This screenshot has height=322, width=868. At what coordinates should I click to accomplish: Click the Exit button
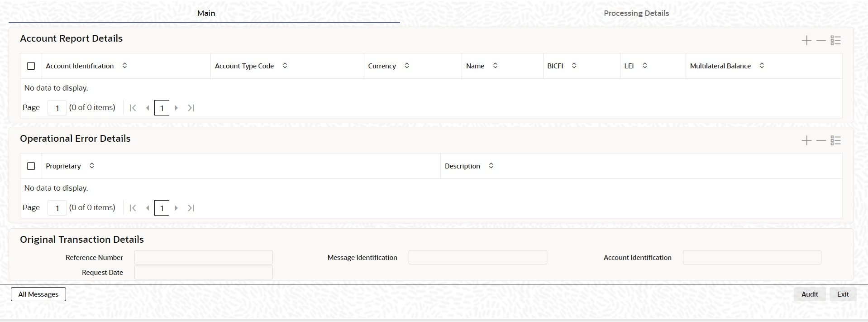pyautogui.click(x=843, y=294)
